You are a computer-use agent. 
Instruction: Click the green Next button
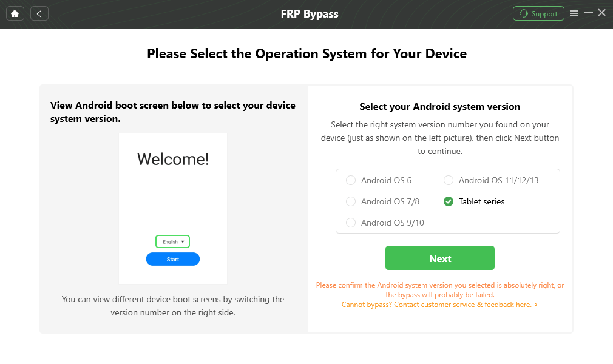[x=440, y=258]
